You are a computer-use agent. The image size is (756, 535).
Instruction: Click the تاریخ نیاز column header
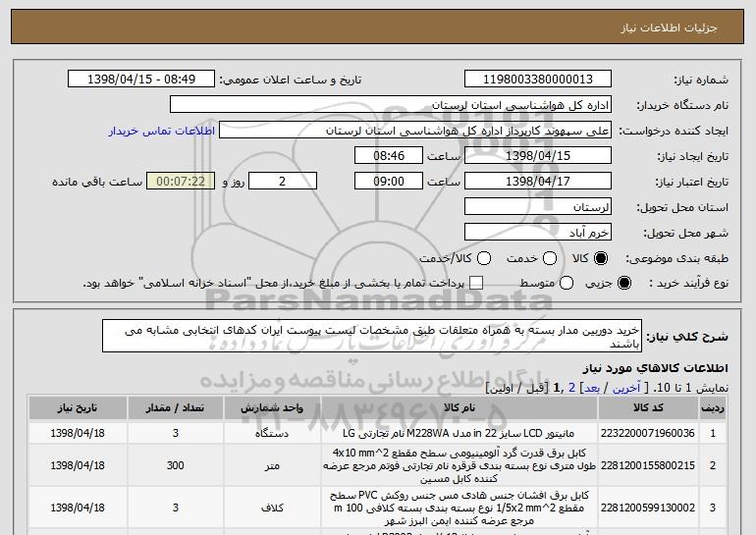[x=78, y=407]
